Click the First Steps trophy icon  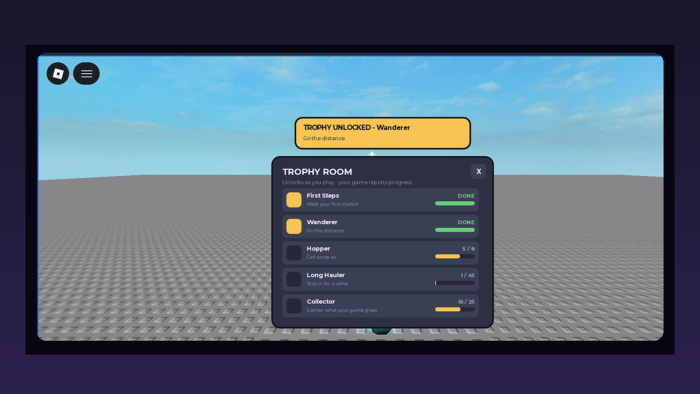pyautogui.click(x=294, y=200)
